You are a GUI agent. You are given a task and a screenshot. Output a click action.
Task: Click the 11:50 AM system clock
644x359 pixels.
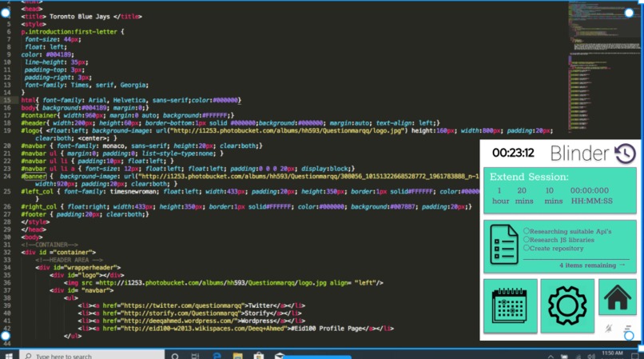[612, 353]
